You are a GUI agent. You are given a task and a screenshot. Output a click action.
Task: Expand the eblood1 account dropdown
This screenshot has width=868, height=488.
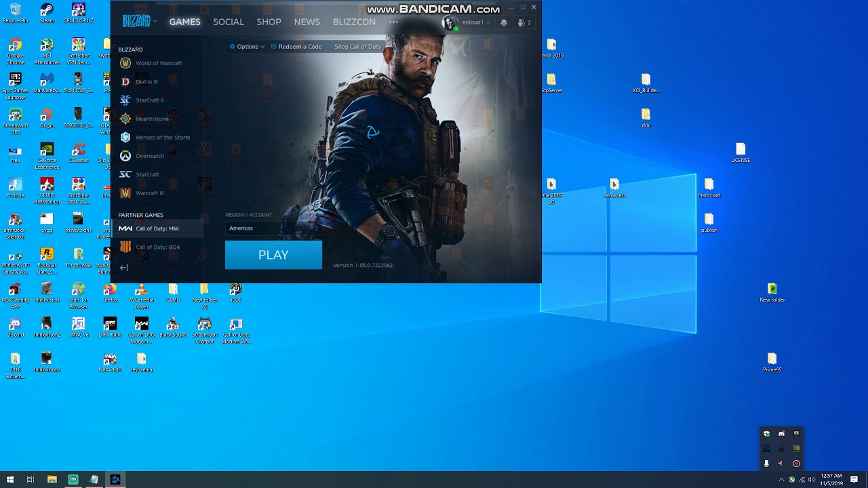pyautogui.click(x=476, y=22)
